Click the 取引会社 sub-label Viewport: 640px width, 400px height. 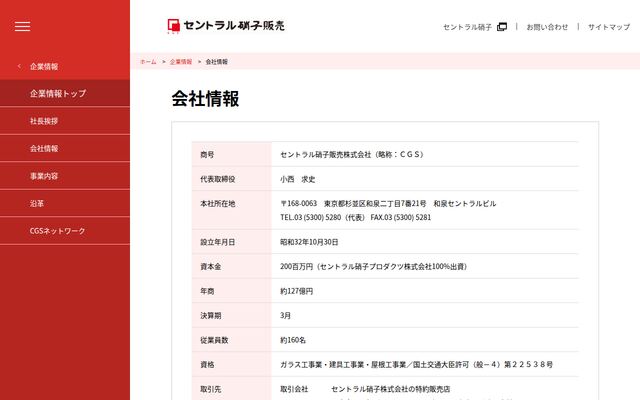[294, 389]
